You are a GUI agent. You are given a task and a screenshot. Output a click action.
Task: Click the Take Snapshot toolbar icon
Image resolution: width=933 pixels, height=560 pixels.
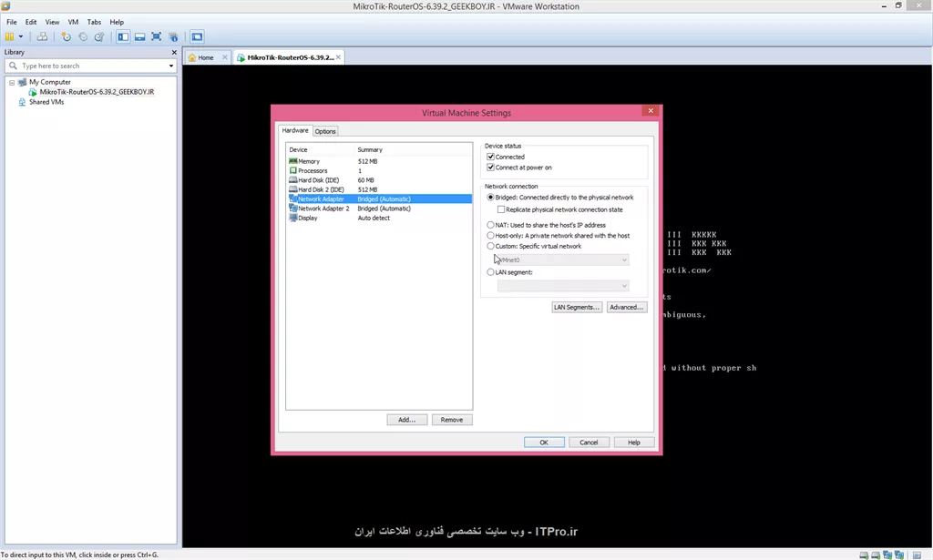click(x=66, y=37)
